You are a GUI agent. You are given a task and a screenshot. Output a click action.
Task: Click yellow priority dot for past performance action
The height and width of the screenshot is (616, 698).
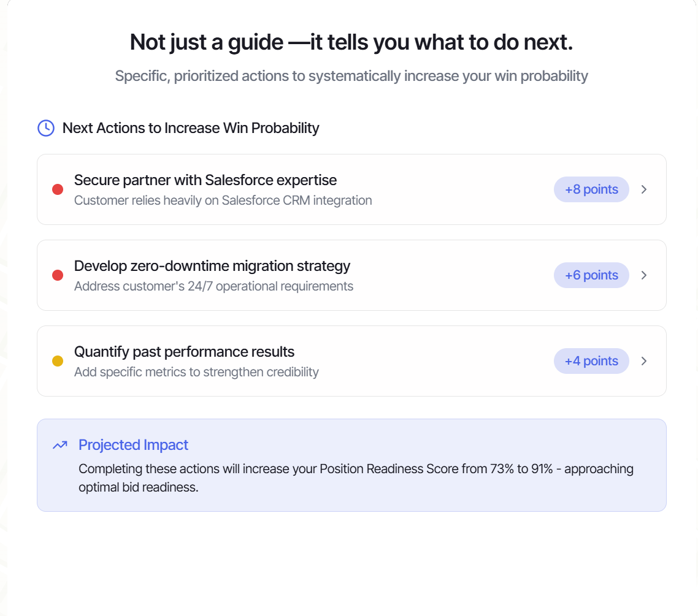[x=58, y=361]
